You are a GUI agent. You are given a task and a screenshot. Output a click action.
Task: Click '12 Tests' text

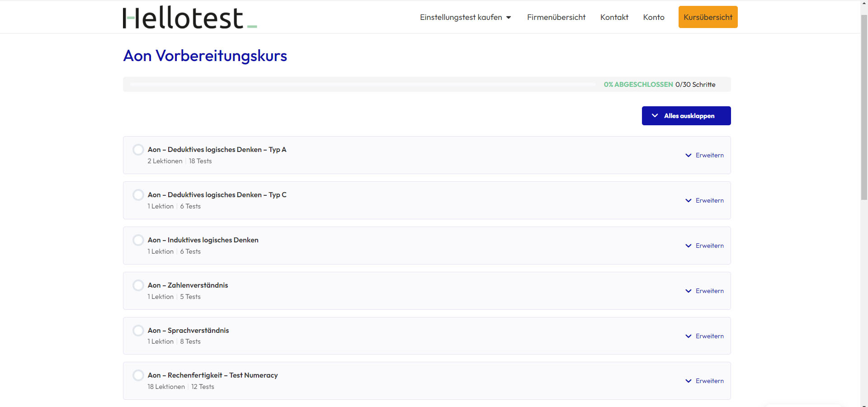click(203, 387)
